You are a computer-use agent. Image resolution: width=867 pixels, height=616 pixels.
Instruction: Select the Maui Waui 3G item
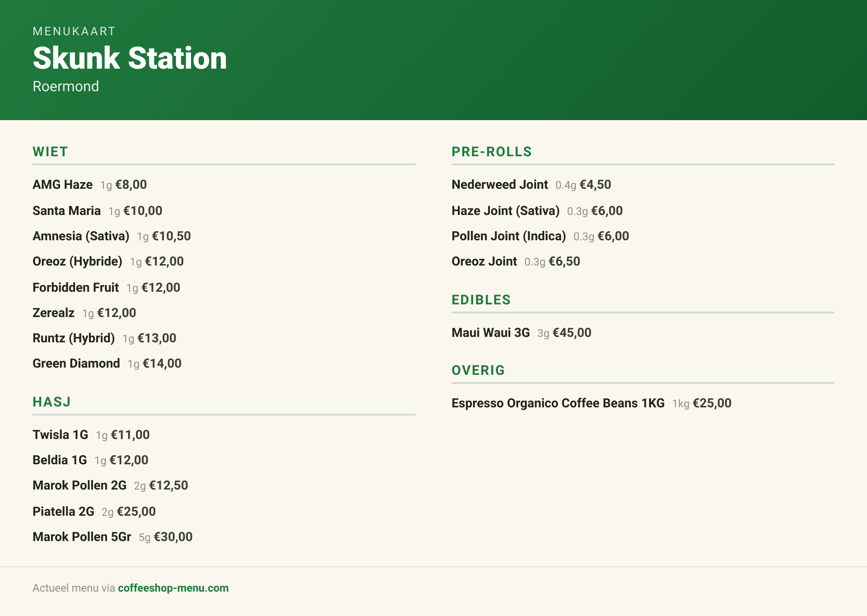(490, 333)
